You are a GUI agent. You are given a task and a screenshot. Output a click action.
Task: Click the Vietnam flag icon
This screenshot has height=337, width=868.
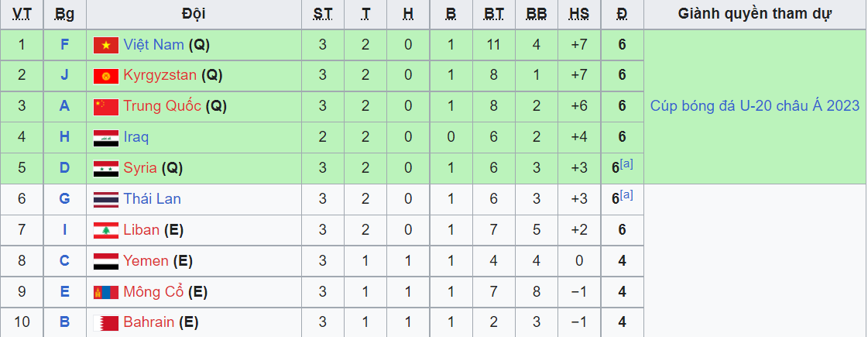pyautogui.click(x=106, y=45)
